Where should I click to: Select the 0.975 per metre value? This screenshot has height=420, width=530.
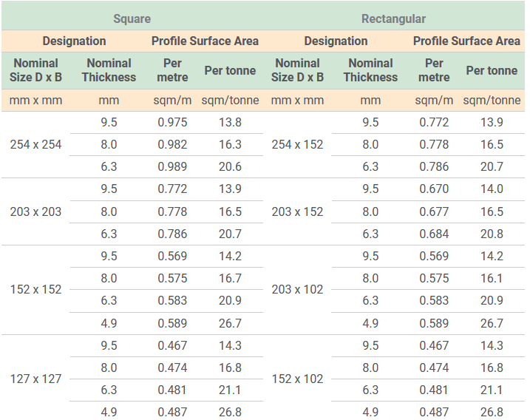pyautogui.click(x=172, y=123)
